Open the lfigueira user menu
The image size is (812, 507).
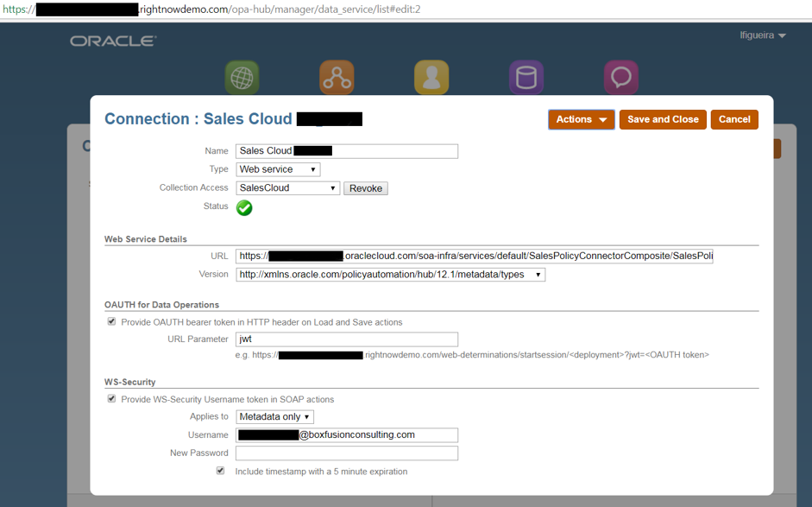click(x=762, y=35)
